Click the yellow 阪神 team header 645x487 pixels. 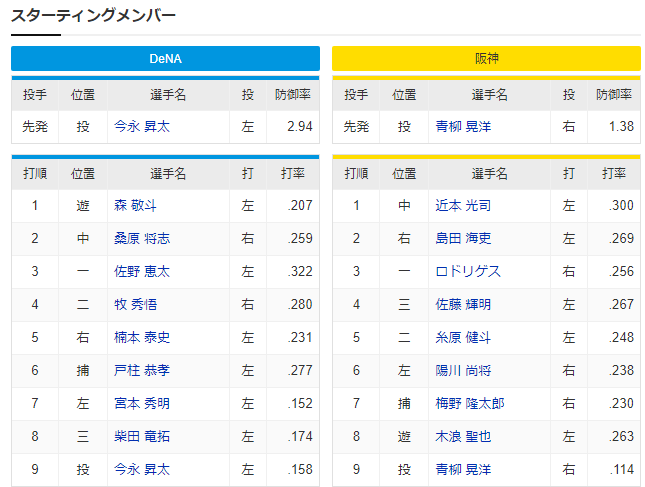coord(486,58)
